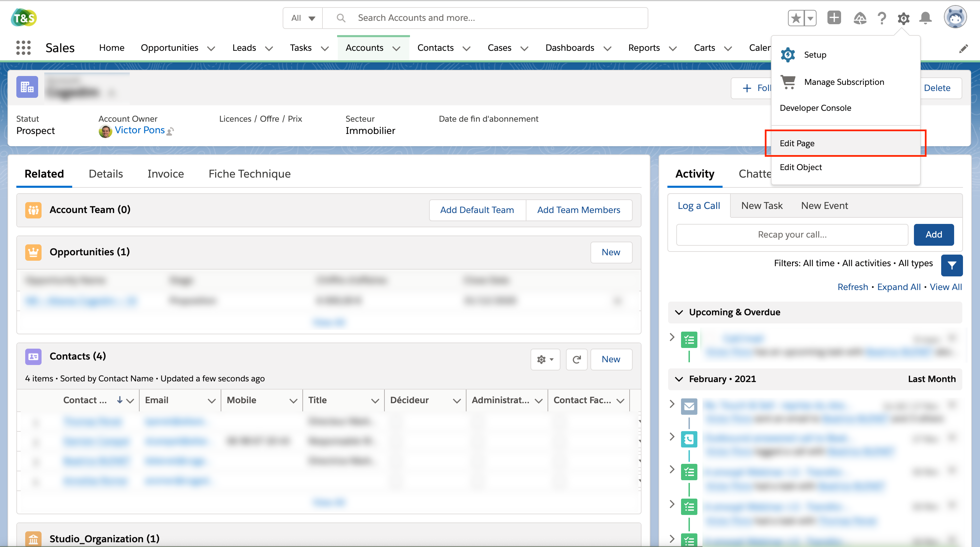Click the T&S company logo
This screenshot has height=547, width=980.
click(x=23, y=17)
